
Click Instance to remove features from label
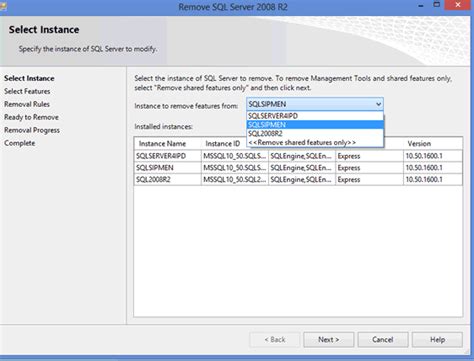[x=186, y=106]
